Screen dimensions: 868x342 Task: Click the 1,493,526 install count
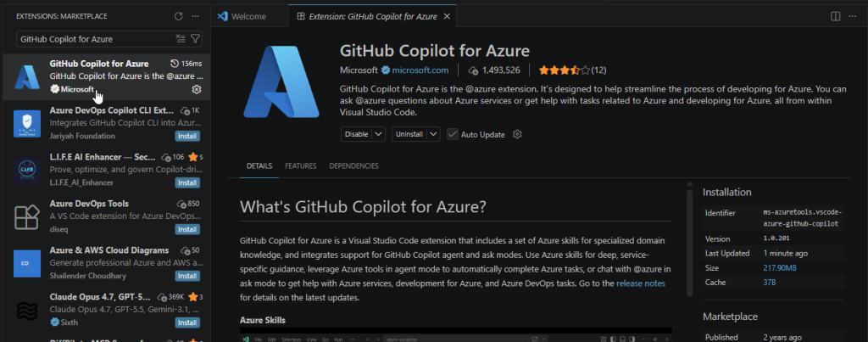click(x=494, y=70)
